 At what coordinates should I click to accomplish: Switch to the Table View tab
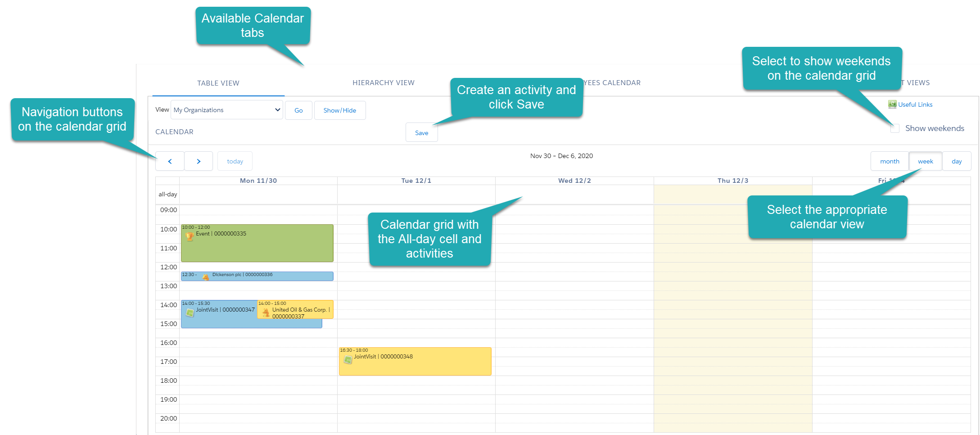(218, 82)
